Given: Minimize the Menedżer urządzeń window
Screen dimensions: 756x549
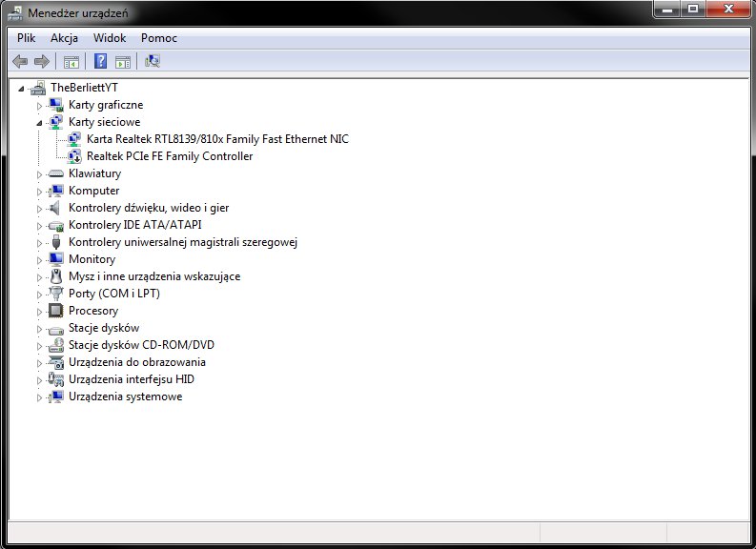Looking at the screenshot, I should [x=666, y=9].
